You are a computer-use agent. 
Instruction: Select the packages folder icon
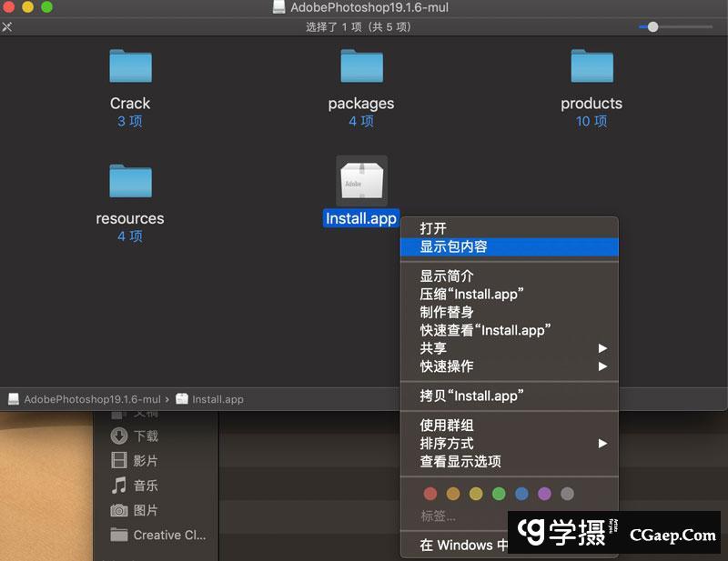click(361, 66)
